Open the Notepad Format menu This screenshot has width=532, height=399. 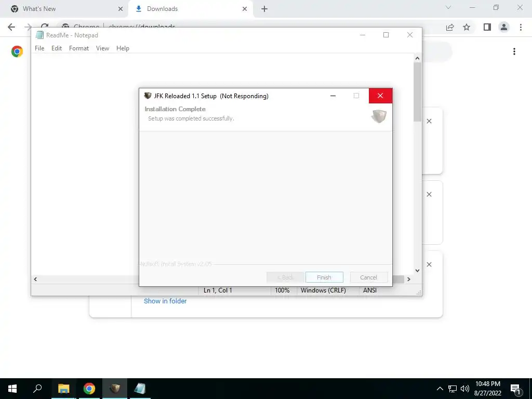[79, 48]
